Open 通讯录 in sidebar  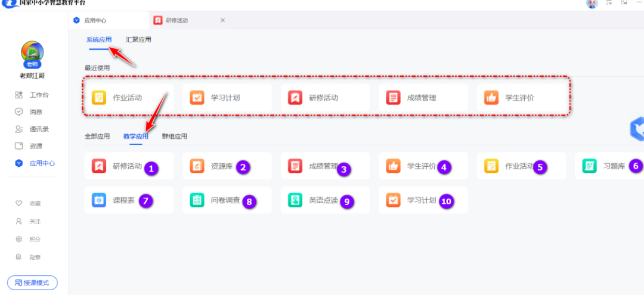32,129
